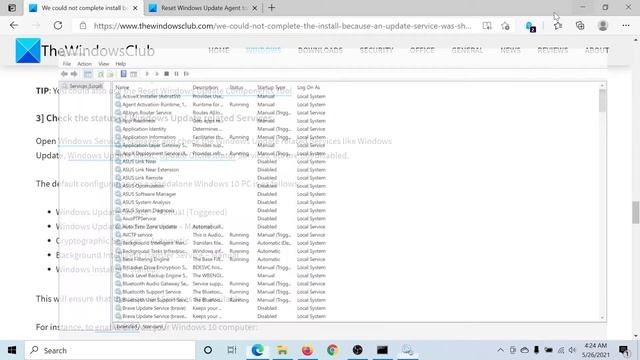Viewport: 640px width, 360px height.
Task: Click TheWindowsClub logo
Action: pyautogui.click(x=85, y=51)
